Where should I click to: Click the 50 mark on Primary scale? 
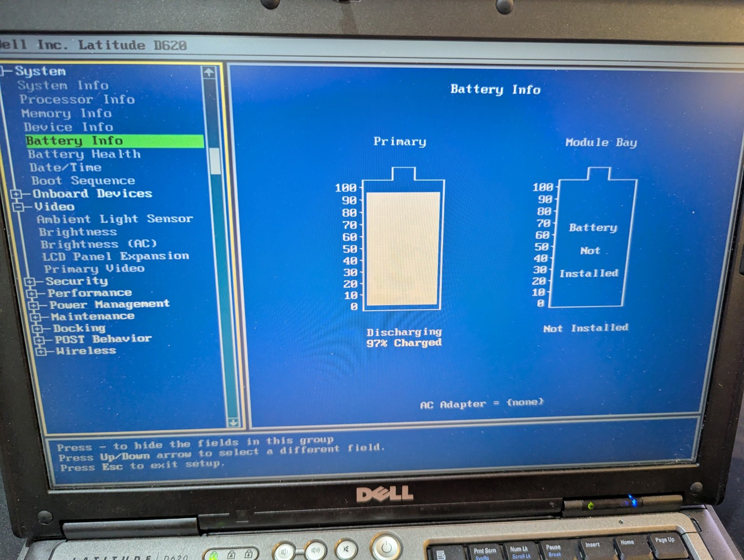tap(350, 249)
